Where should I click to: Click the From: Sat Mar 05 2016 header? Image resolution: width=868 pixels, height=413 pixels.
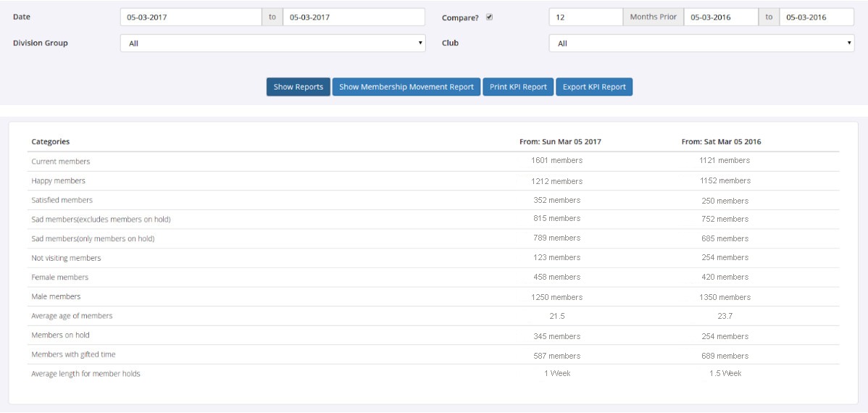point(721,142)
